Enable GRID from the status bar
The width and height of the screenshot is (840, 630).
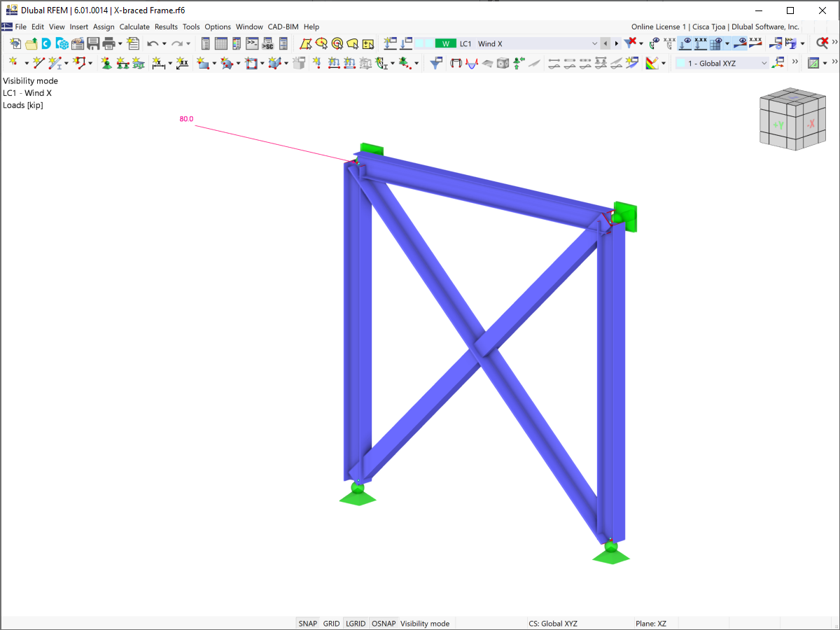click(x=331, y=623)
